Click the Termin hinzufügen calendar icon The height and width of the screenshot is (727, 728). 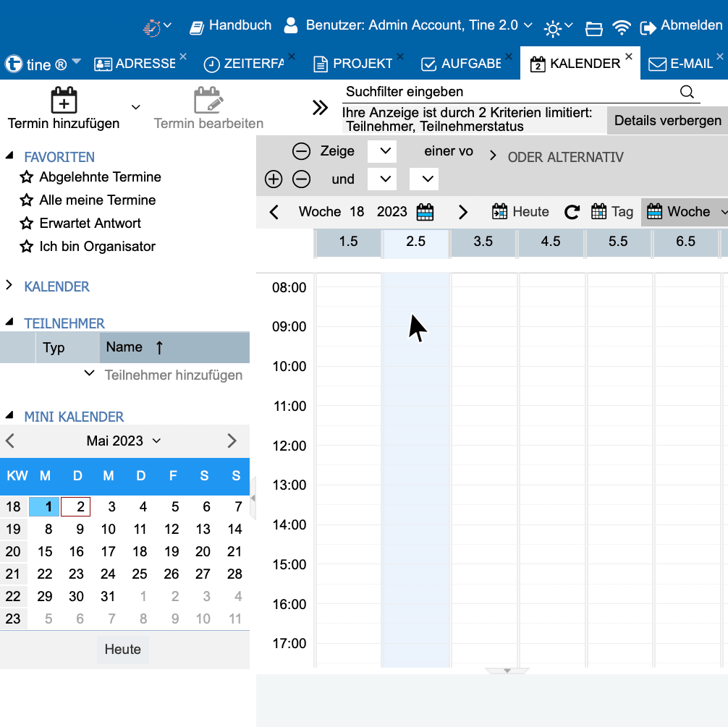click(x=64, y=101)
